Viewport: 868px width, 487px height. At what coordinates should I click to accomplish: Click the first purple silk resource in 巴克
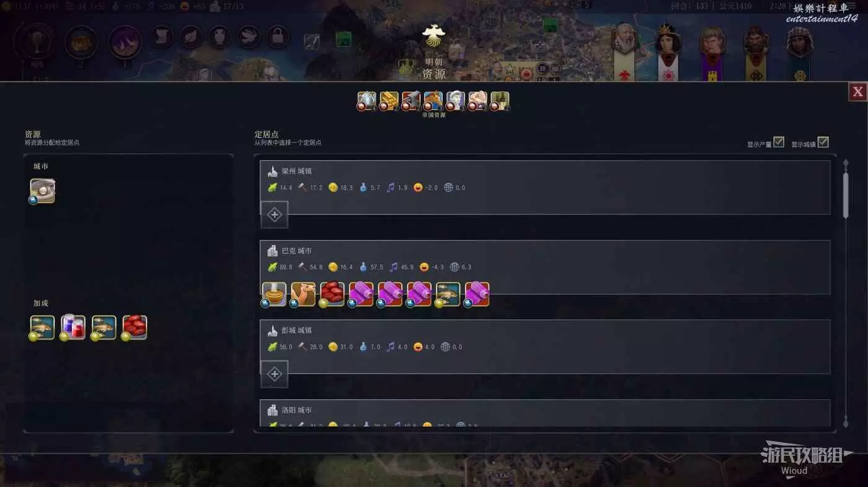point(361,294)
